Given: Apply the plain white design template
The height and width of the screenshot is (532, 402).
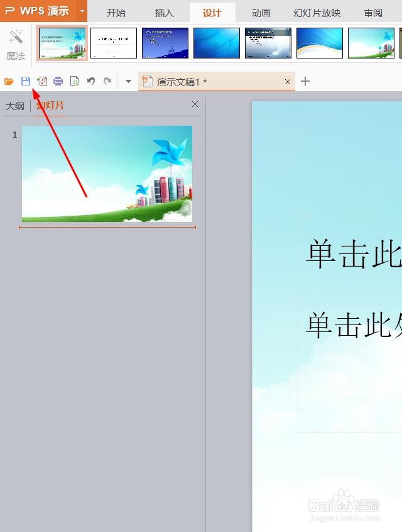Looking at the screenshot, I should pyautogui.click(x=114, y=43).
